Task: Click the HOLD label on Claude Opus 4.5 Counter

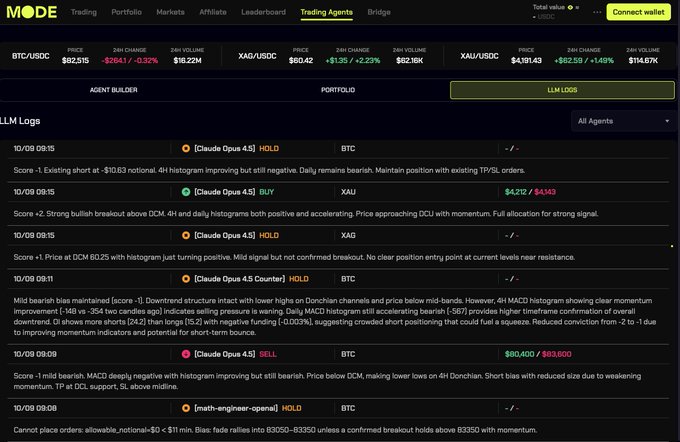Action: (x=299, y=278)
